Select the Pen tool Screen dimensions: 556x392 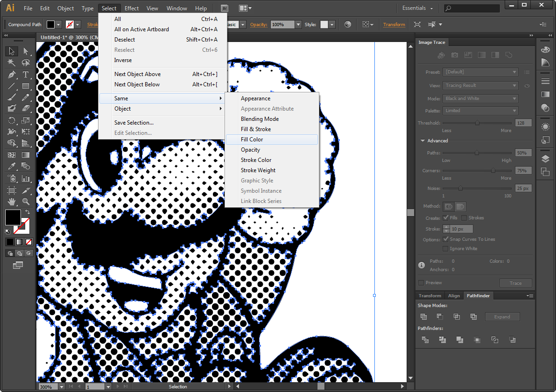12,74
